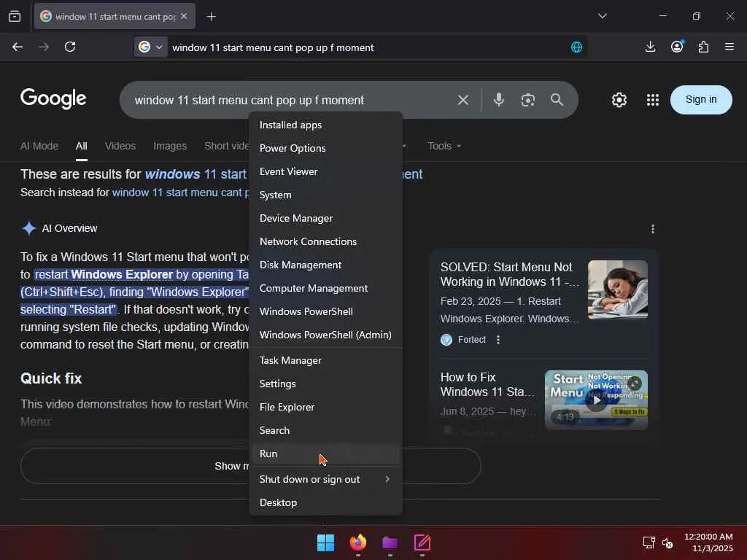Switch to Images results tab
747x560 pixels.
pyautogui.click(x=170, y=146)
